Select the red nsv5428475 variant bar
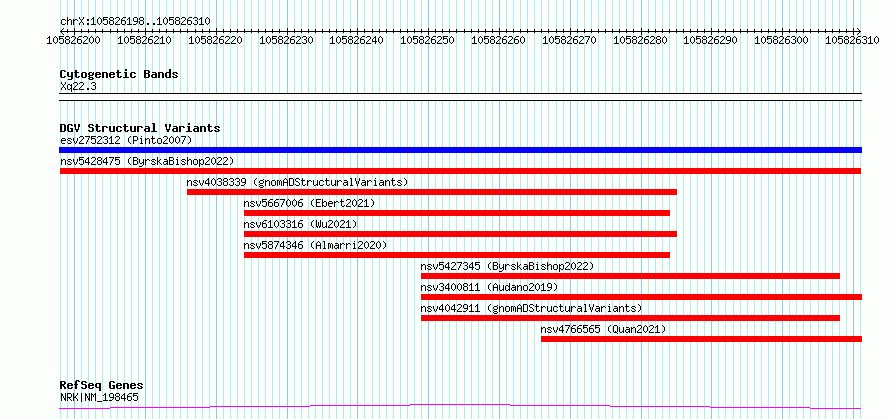890x419 pixels. pos(460,171)
